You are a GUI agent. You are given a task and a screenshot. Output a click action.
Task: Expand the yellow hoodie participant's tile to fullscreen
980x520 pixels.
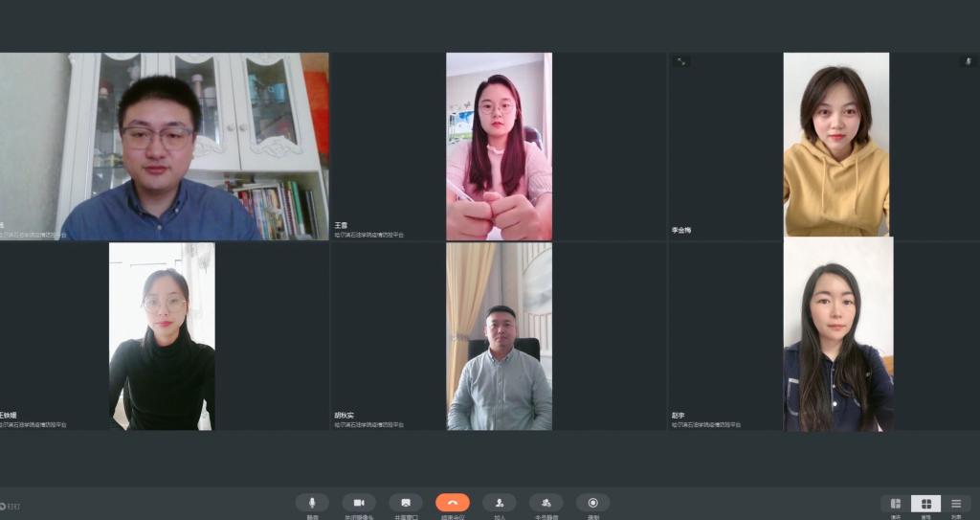[x=680, y=61]
